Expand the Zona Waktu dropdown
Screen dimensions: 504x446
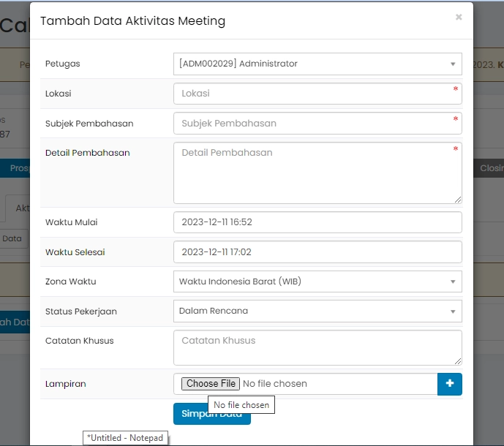pos(317,281)
